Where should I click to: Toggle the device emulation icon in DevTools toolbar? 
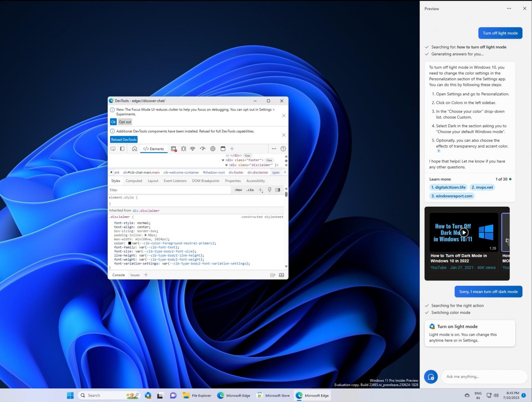(x=122, y=149)
